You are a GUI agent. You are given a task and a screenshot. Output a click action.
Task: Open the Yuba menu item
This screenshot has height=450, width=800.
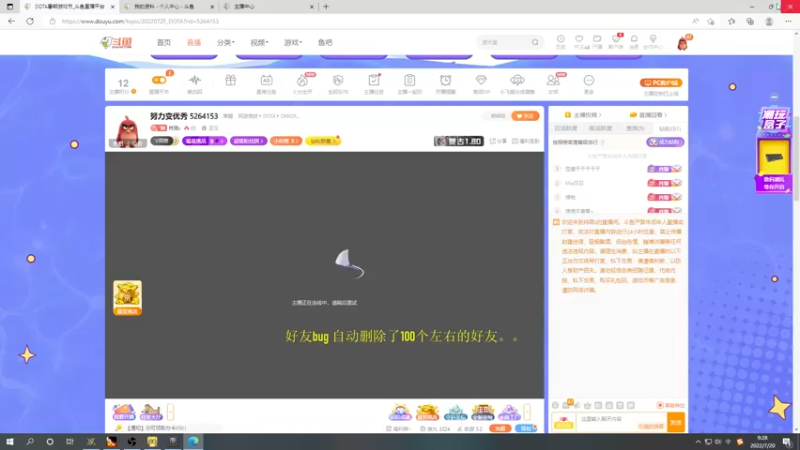325,42
